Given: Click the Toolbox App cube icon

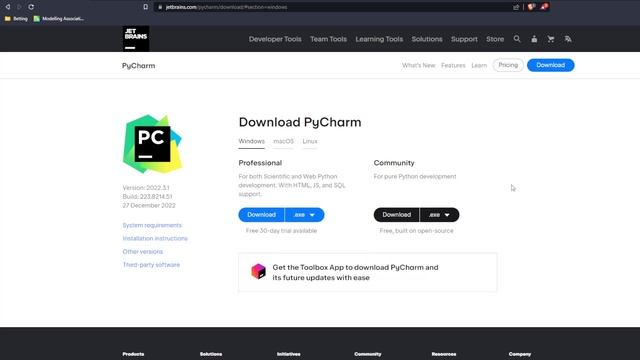Looking at the screenshot, I should (x=258, y=271).
